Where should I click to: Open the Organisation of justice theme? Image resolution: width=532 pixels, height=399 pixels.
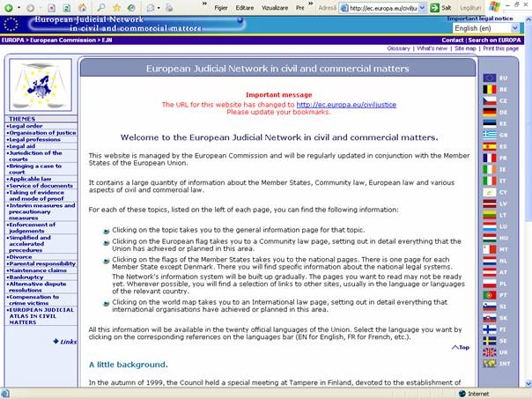pos(42,133)
